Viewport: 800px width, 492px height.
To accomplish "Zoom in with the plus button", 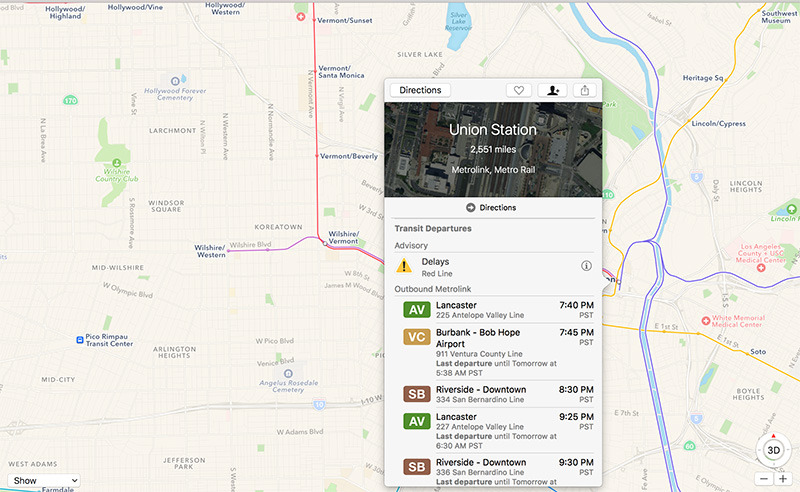I will click(x=783, y=479).
